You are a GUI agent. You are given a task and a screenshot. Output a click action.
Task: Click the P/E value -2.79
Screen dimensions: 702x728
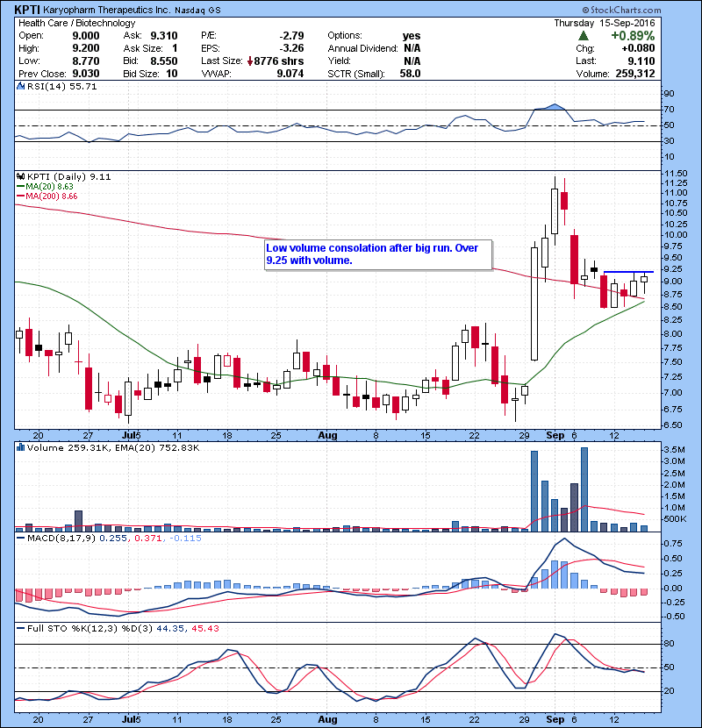pyautogui.click(x=291, y=36)
